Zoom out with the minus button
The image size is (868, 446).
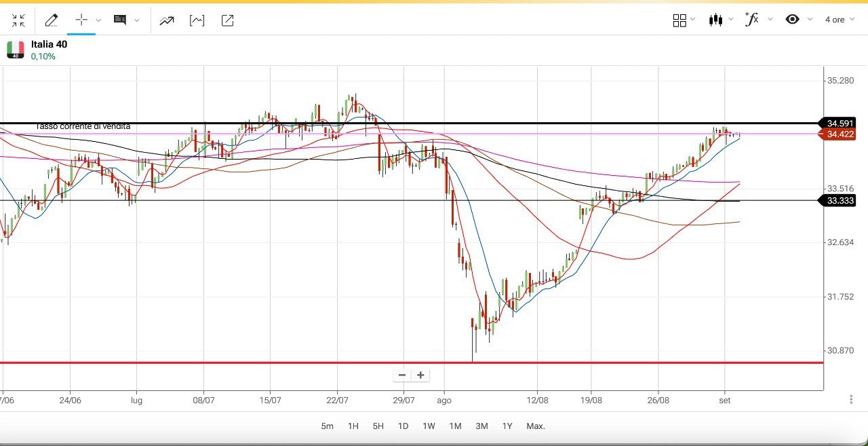coord(402,375)
